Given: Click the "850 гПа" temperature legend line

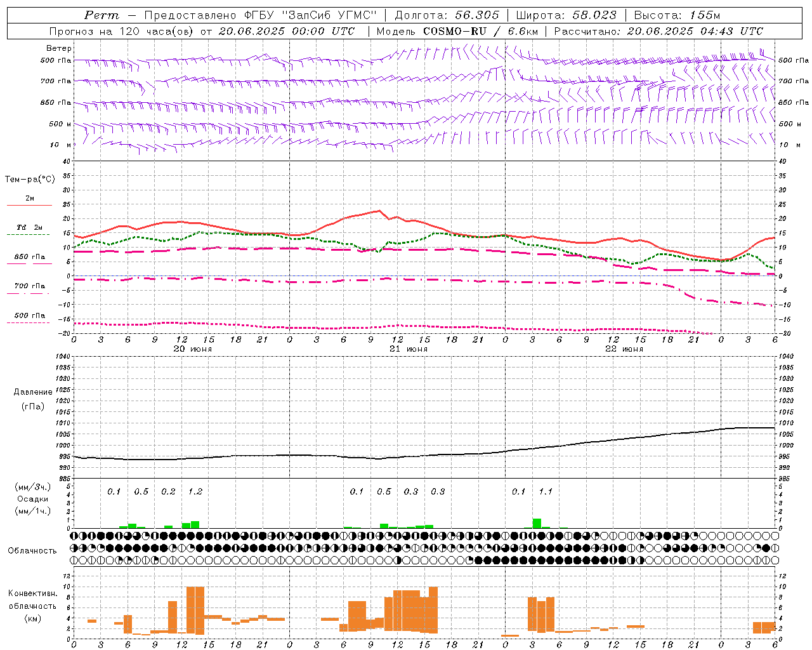Looking at the screenshot, I should (x=29, y=264).
